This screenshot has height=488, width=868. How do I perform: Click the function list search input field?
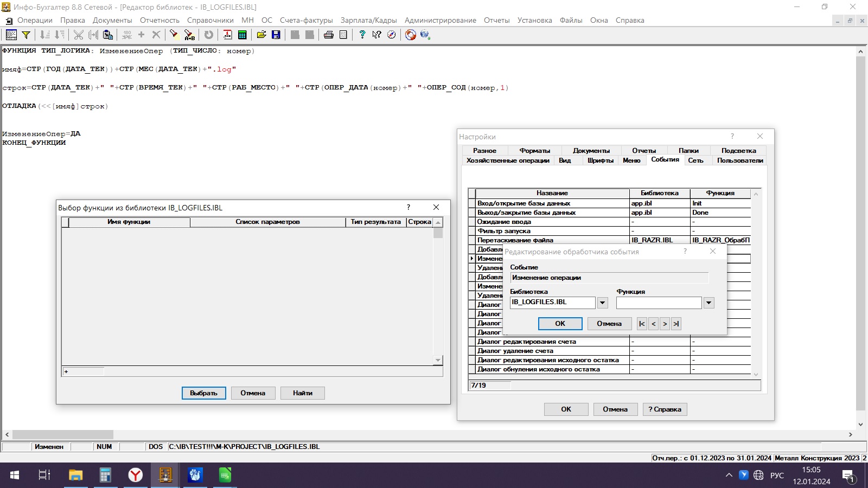tap(83, 372)
